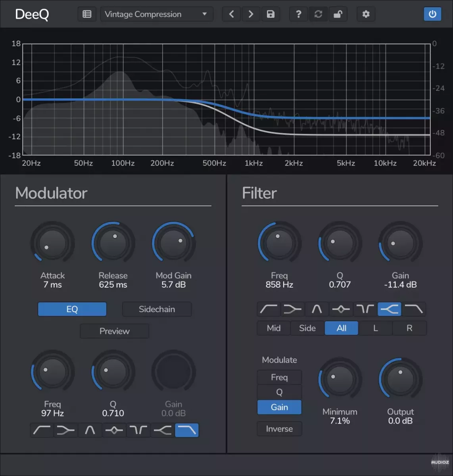Switch filter channel to R

[x=409, y=328]
